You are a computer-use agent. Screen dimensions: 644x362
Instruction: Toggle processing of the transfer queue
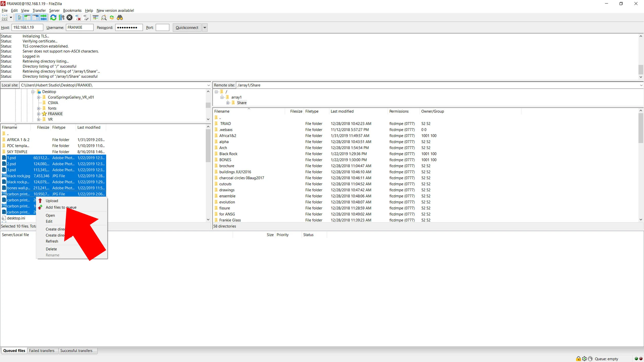61,18
